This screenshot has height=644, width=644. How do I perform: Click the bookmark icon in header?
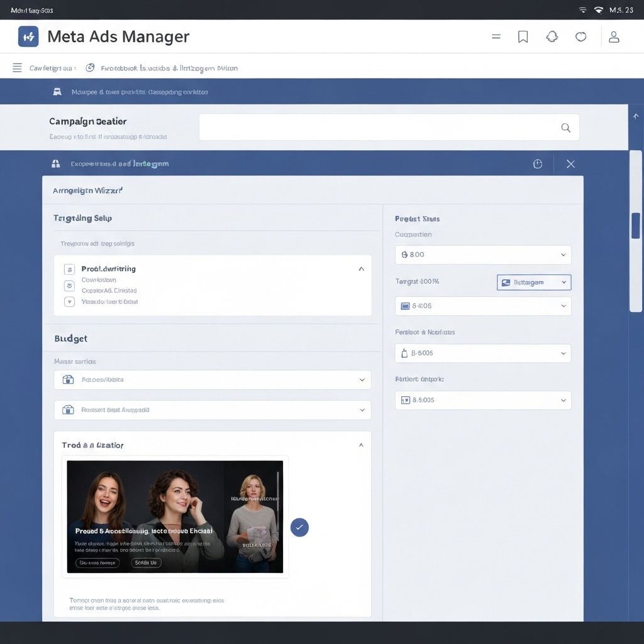point(523,37)
